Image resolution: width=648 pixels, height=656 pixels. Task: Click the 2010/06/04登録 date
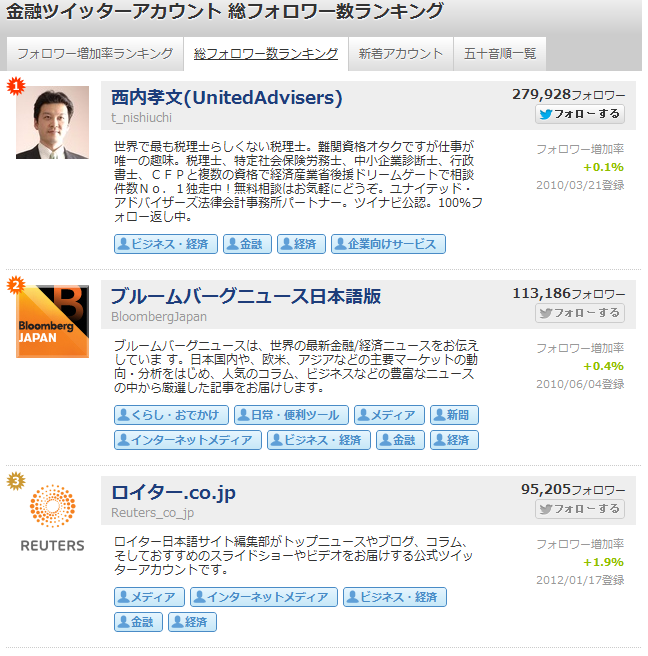580,384
